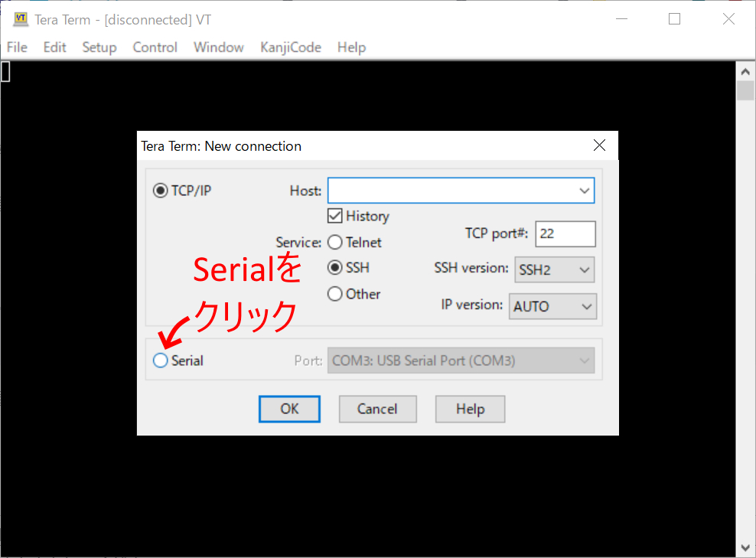Click the vertical scrollbar thumb

745,90
